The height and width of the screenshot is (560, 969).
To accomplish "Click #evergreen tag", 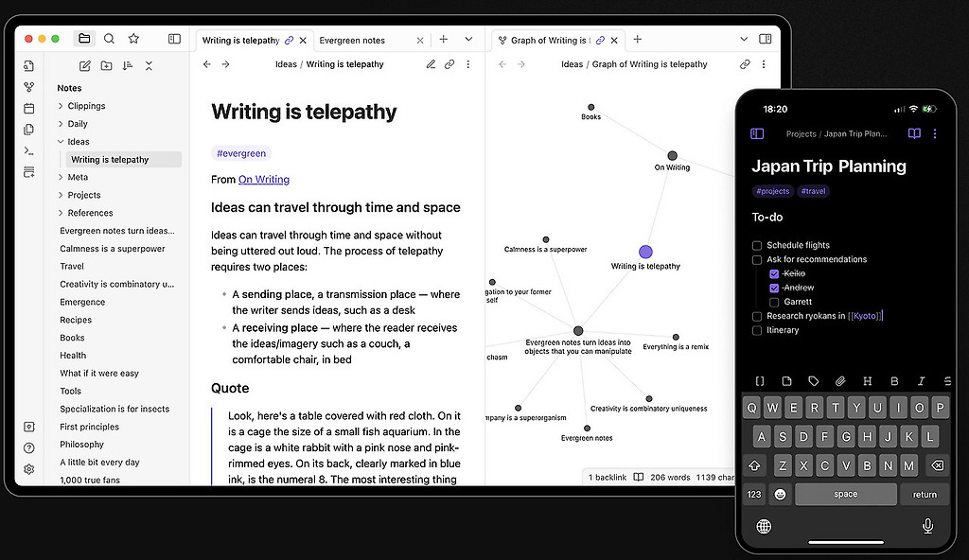I will 241,153.
